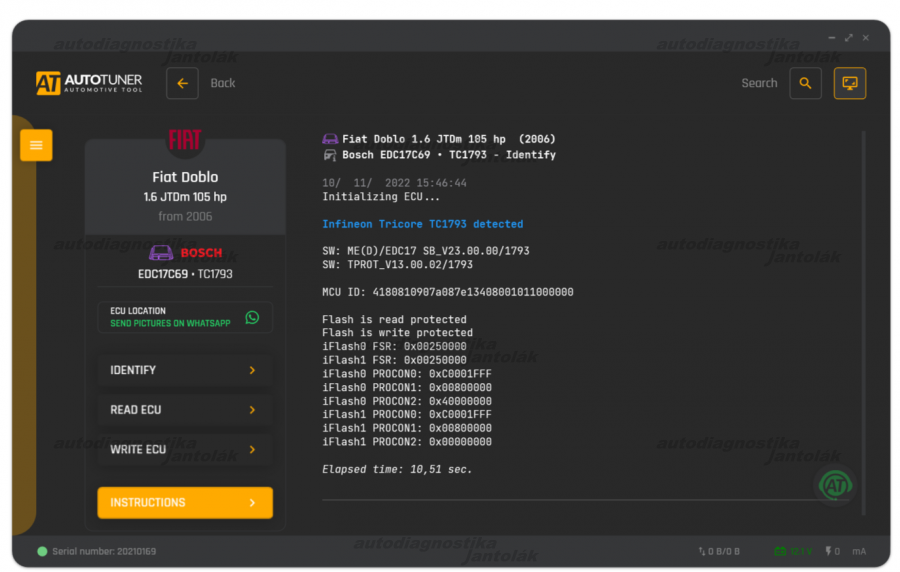Click the car icon in log header

330,139
